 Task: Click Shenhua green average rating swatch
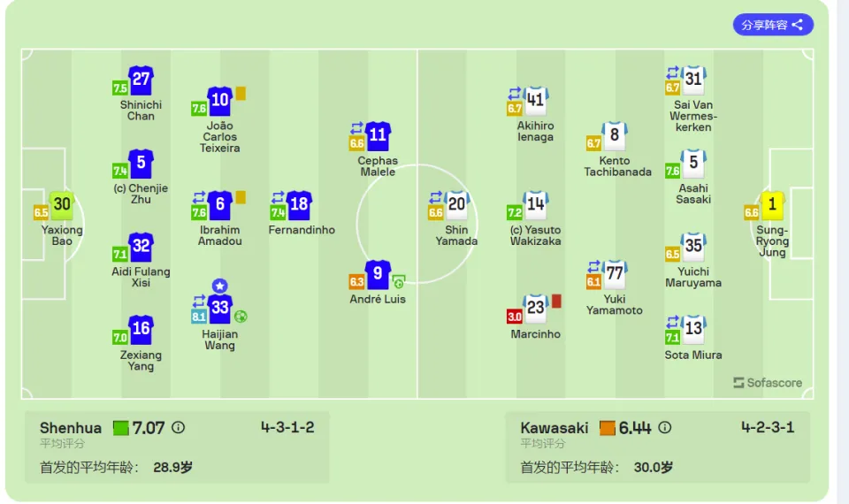(120, 428)
